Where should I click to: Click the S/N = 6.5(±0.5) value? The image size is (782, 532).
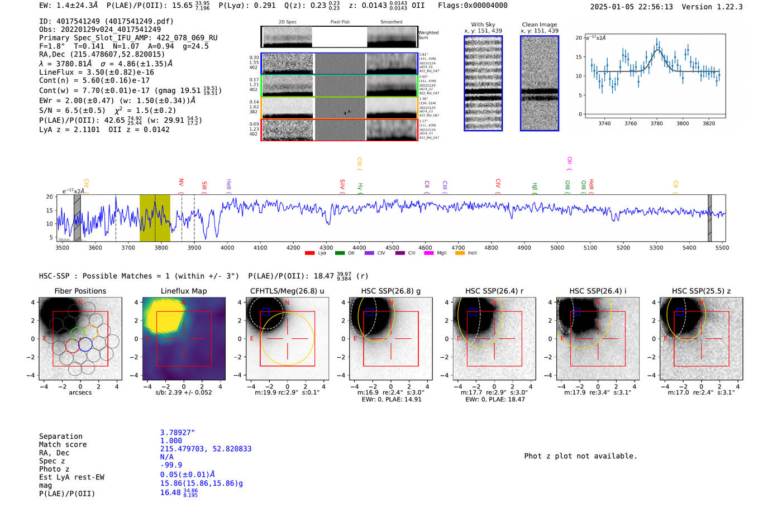72,111
